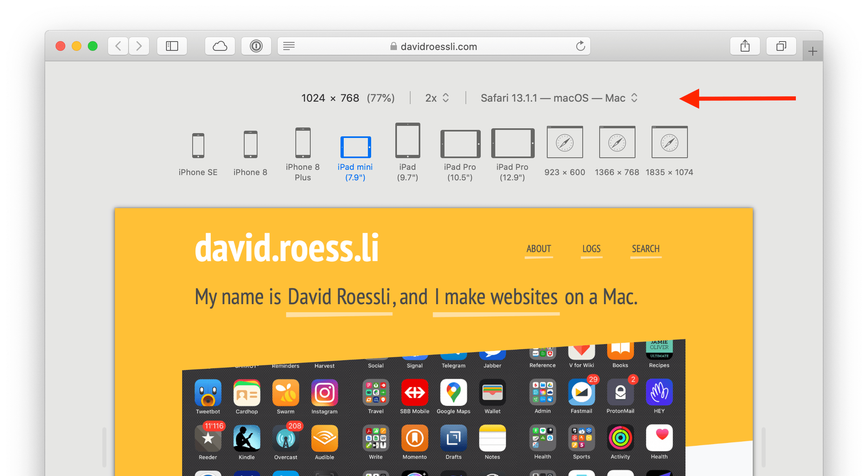Click the davidroessli.com address field
The height and width of the screenshot is (476, 868).
(x=434, y=46)
